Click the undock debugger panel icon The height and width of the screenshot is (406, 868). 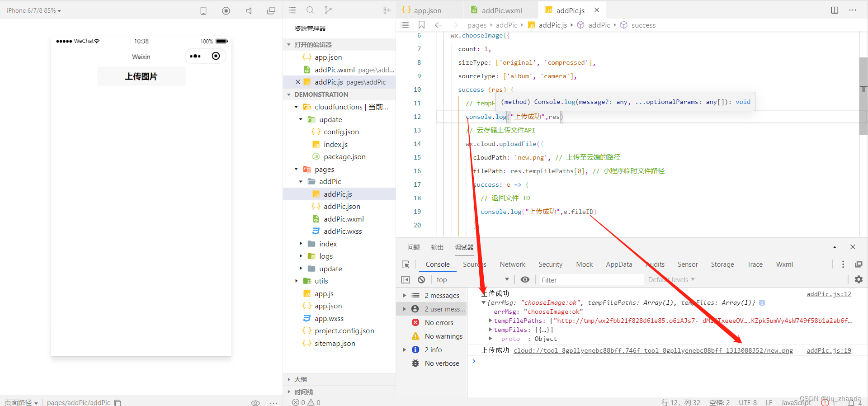tap(859, 264)
